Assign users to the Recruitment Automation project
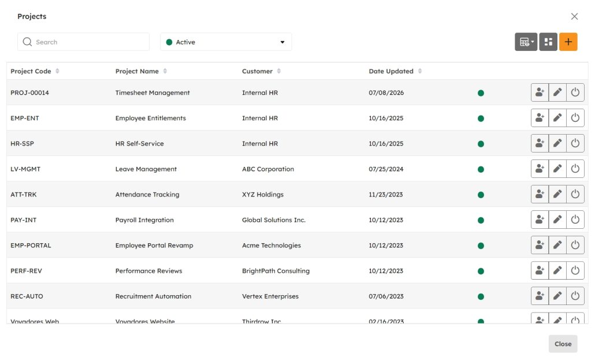Viewport: 595px width, 364px height. click(540, 296)
